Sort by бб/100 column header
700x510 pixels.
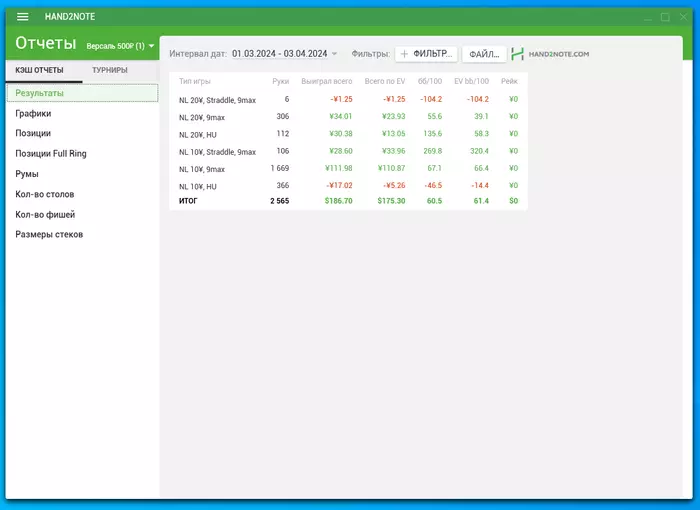[x=430, y=81]
